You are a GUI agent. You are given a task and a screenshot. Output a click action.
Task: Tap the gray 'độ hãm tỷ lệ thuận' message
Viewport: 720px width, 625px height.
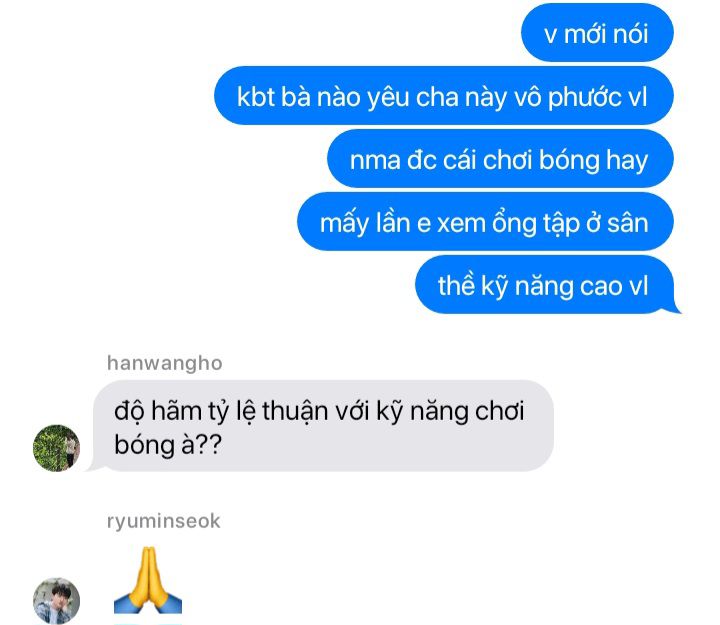pyautogui.click(x=323, y=426)
